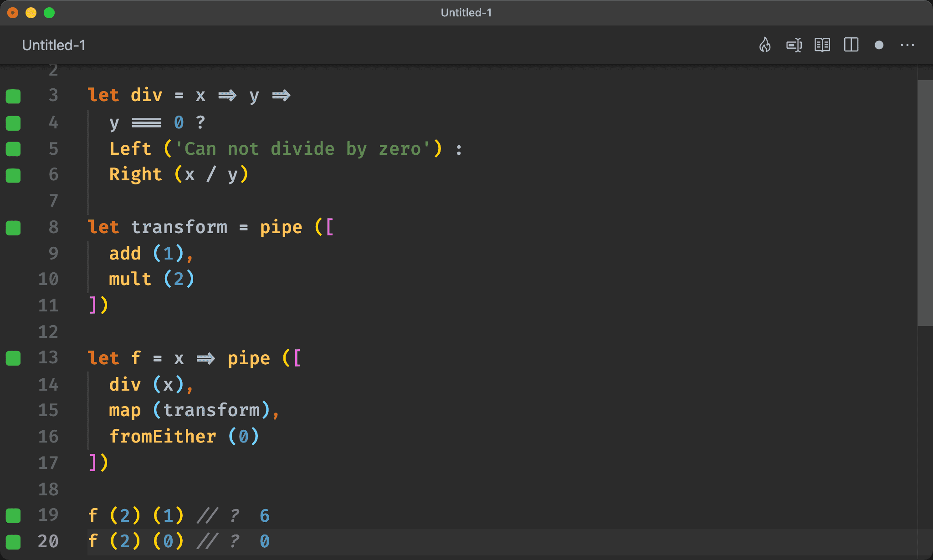Click the 'map' call on line 15
Screen dimensions: 933x560
click(x=125, y=411)
